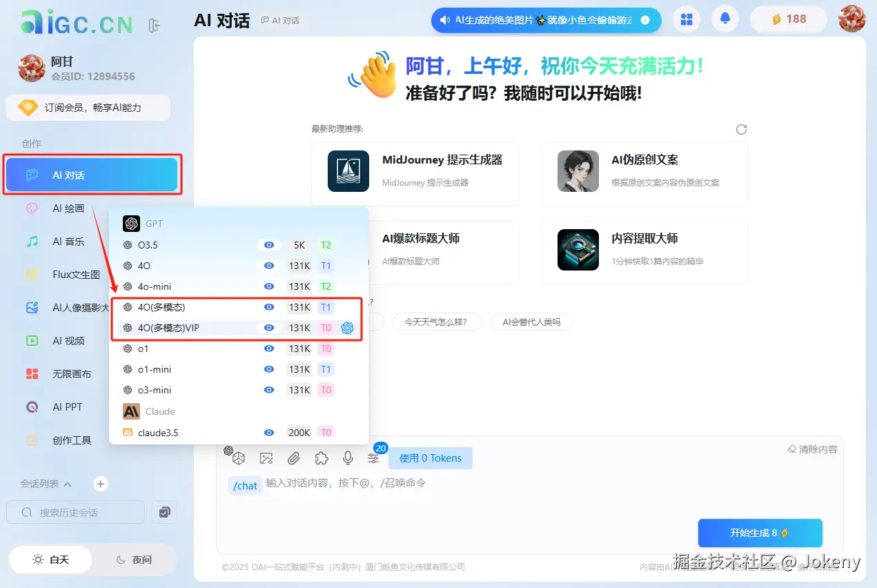Click the 内容提取大师 thumbnail image
The image size is (877, 588).
point(578,249)
